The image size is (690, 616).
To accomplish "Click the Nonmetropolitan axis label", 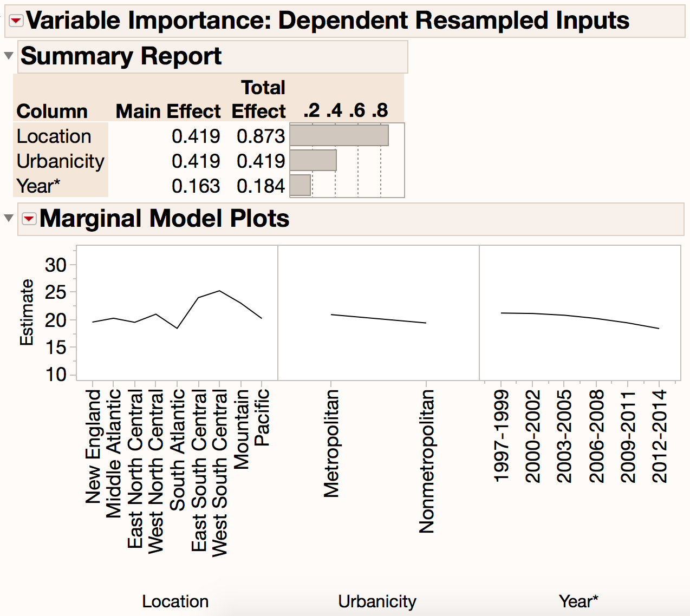I will [427, 461].
